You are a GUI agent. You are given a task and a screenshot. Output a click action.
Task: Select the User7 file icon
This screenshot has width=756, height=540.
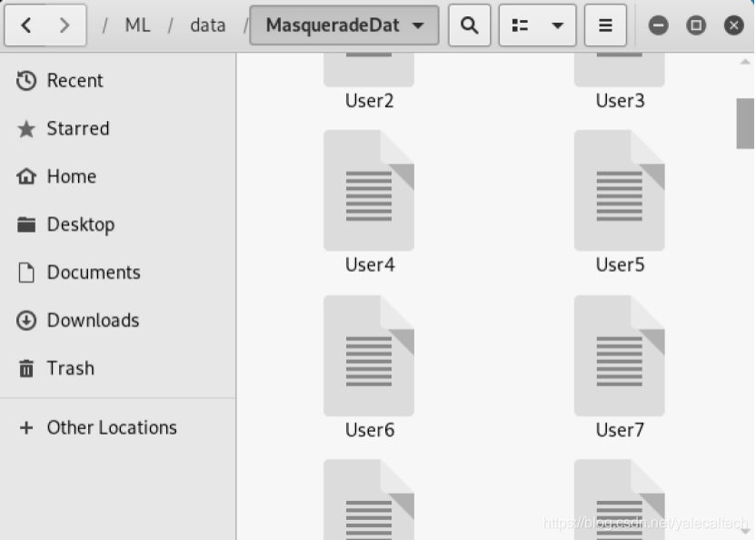(x=620, y=355)
